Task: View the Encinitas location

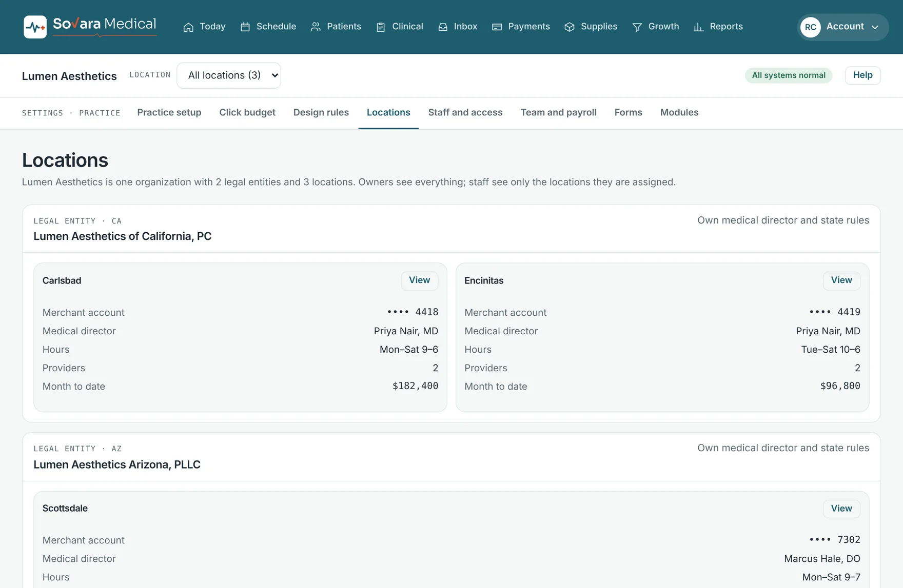Action: pyautogui.click(x=841, y=280)
